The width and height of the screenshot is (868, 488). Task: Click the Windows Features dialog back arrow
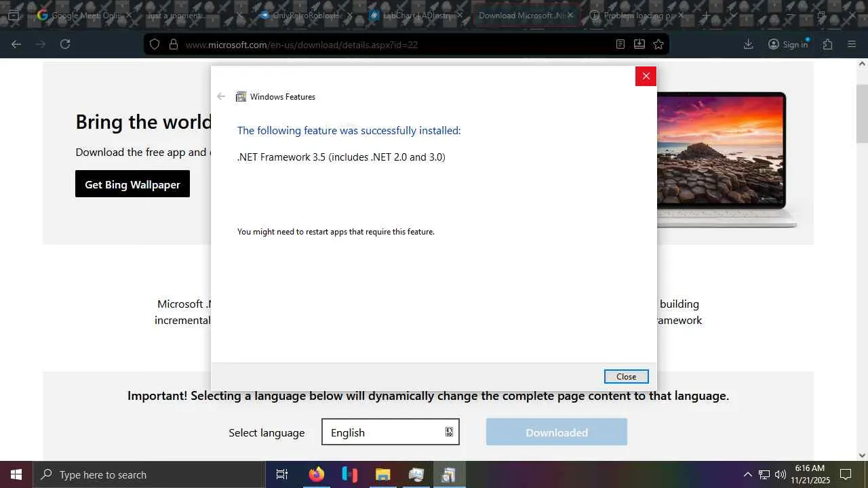(221, 96)
